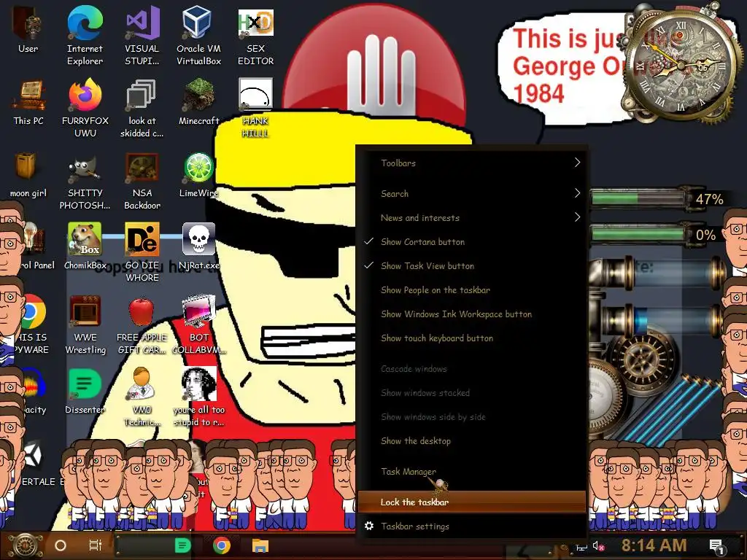Expand the News and interests submenu
747x560 pixels.
tap(472, 217)
